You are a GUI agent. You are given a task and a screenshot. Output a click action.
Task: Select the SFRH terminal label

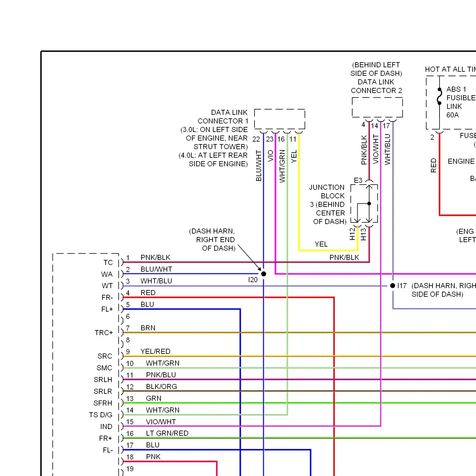[x=103, y=403]
